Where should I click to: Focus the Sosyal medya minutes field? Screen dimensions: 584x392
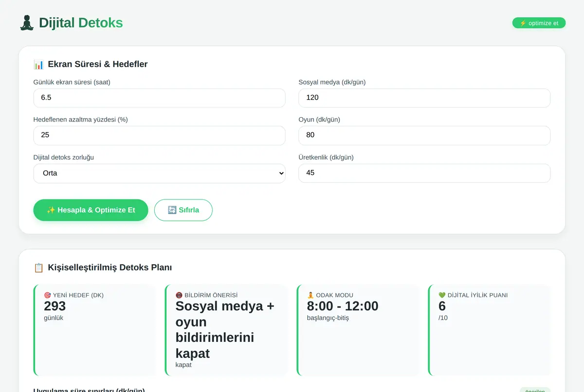(424, 98)
